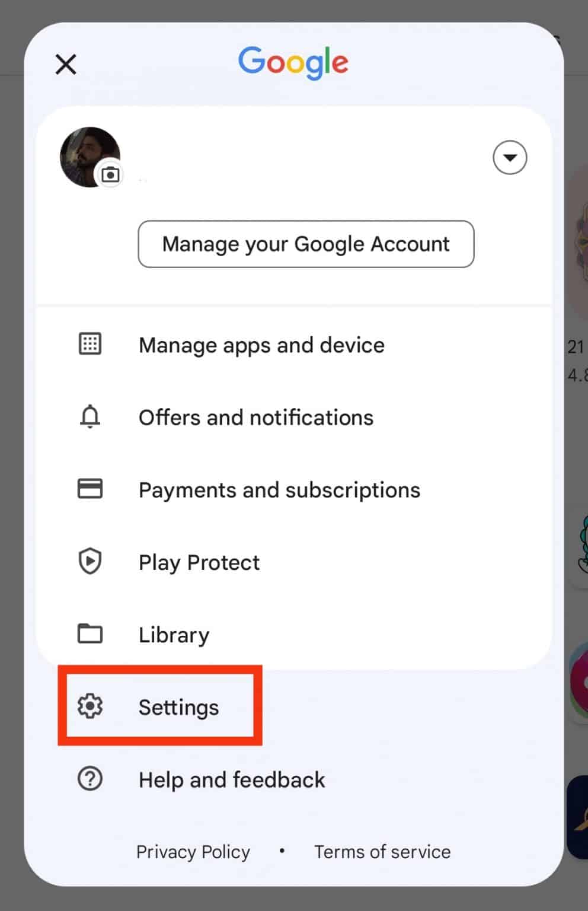
Task: Select the Library menu entry
Action: tap(174, 634)
